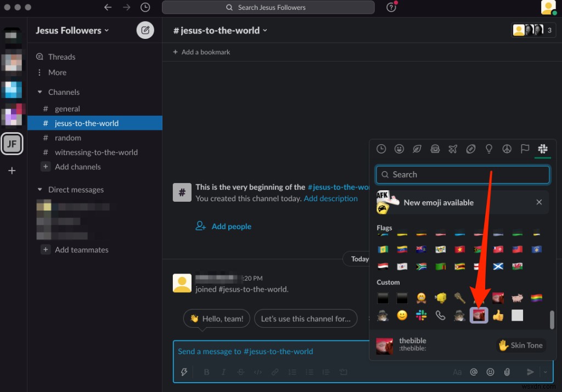The width and height of the screenshot is (562, 392).
Task: Collapse the Direct messages section
Action: coord(40,189)
